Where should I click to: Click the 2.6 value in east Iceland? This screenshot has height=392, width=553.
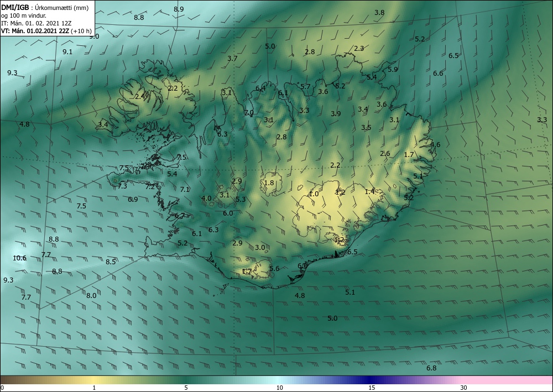(385, 153)
